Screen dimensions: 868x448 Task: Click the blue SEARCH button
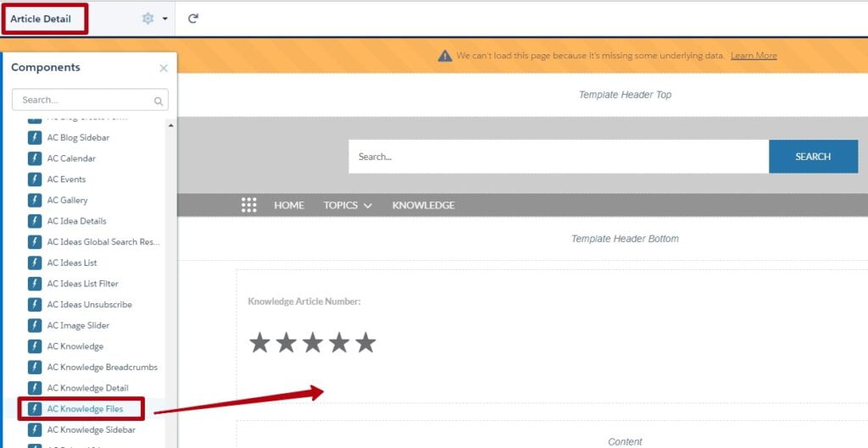(x=813, y=157)
